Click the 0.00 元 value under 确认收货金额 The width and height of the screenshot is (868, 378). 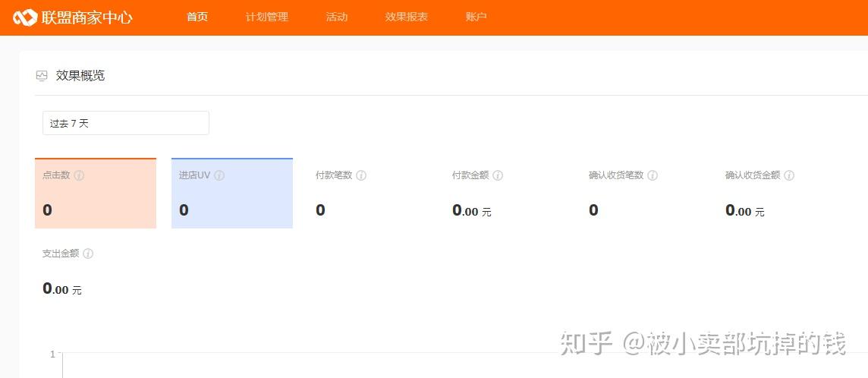(745, 211)
